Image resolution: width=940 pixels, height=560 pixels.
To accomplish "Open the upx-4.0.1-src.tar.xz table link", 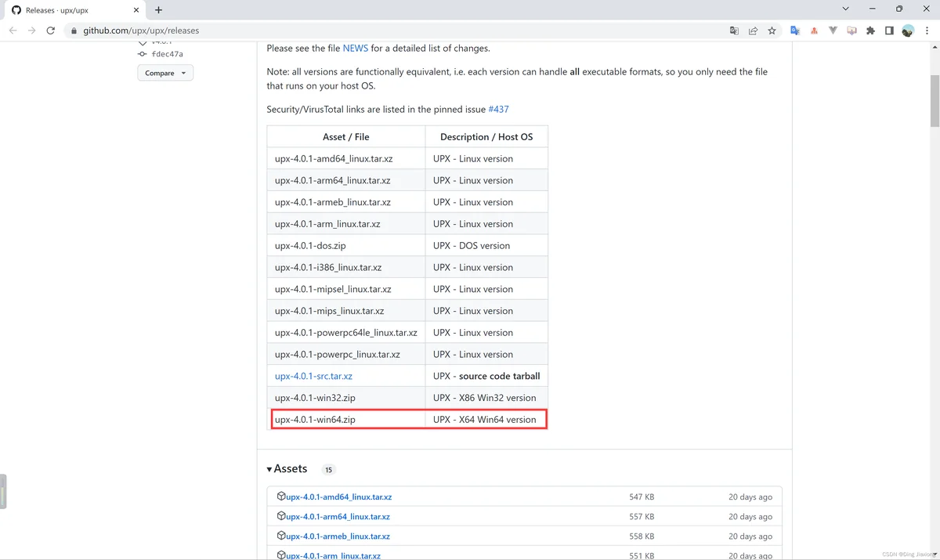I will click(313, 376).
